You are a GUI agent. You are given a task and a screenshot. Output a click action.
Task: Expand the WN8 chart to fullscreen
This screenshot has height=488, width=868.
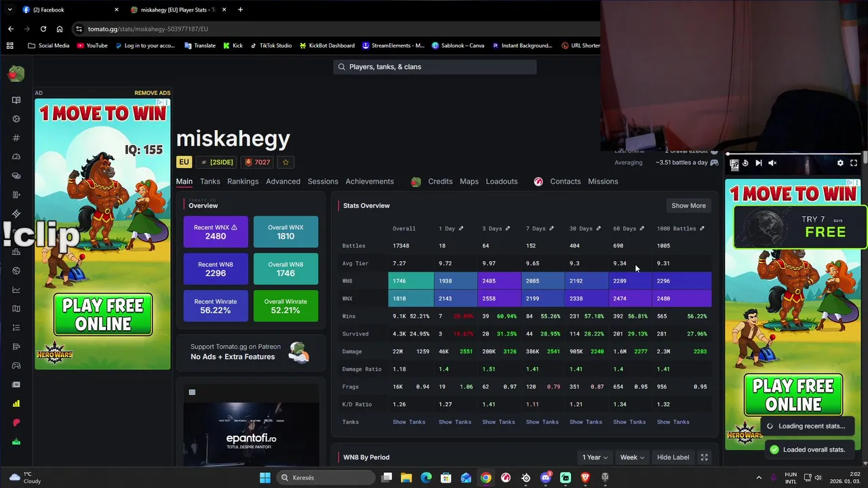(704, 457)
